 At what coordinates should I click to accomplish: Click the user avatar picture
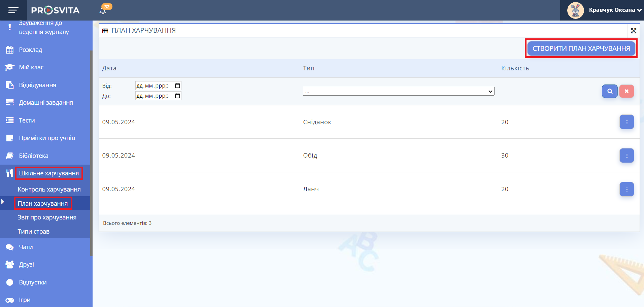575,10
